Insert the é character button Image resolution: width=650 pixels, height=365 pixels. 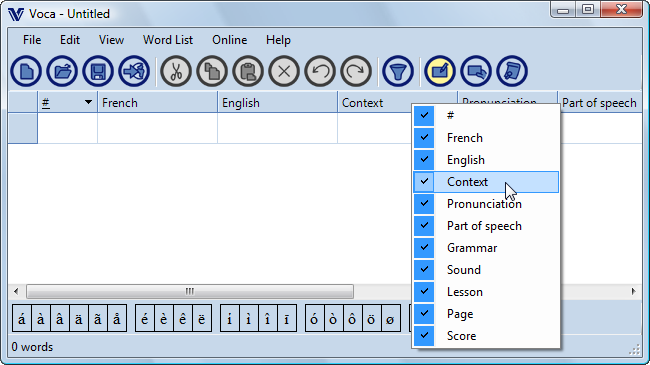(145, 318)
